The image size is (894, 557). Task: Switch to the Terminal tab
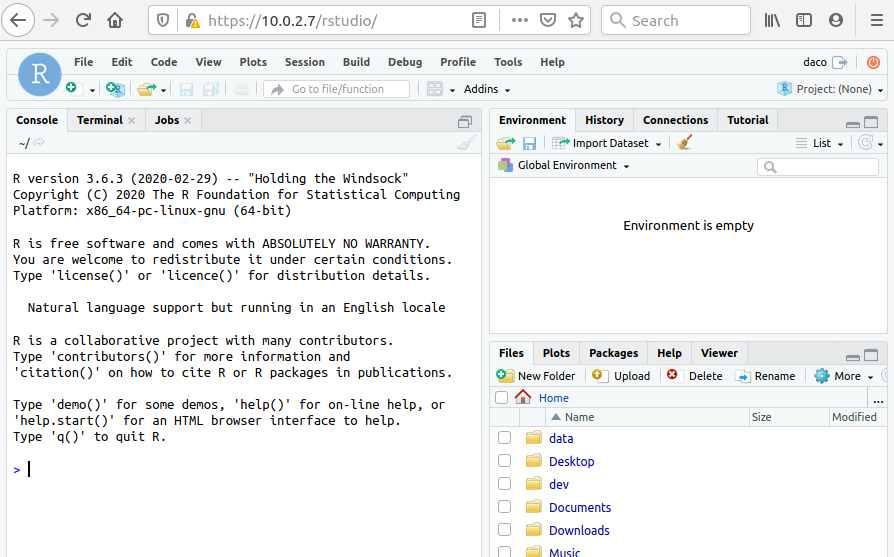[100, 120]
